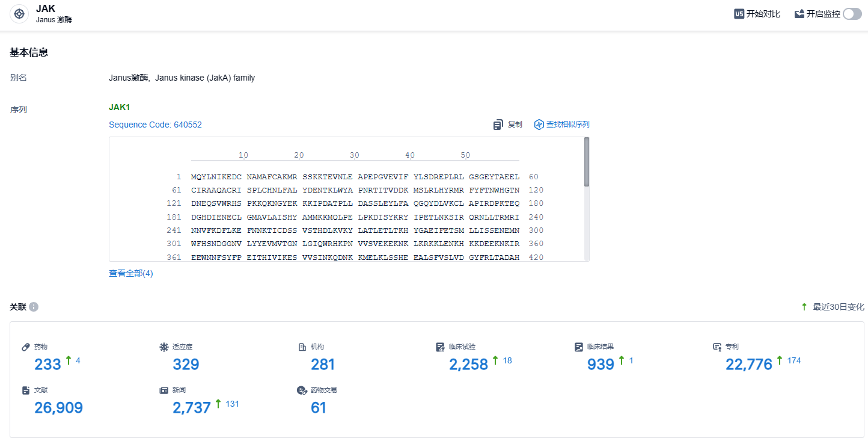Click the pill icon for 药物
This screenshot has width=868, height=441.
click(26, 347)
